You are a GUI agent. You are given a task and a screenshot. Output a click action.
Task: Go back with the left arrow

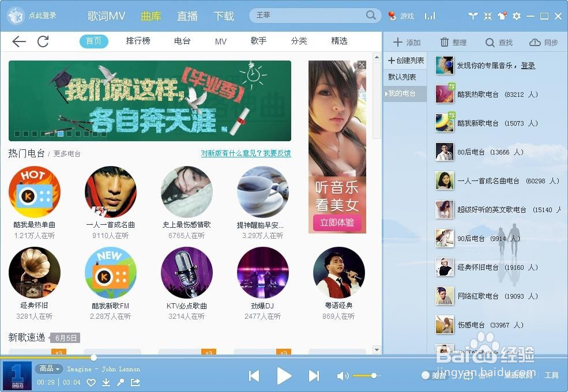[x=19, y=42]
